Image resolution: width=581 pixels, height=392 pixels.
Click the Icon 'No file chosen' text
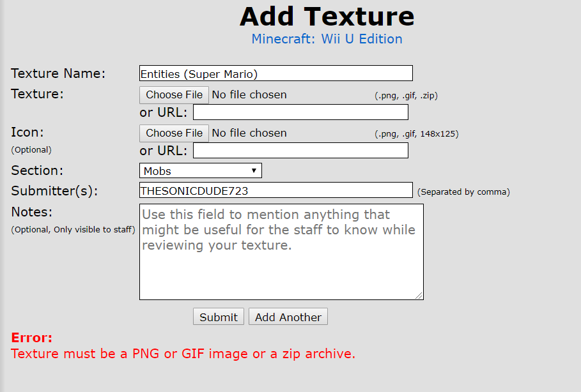(x=249, y=133)
